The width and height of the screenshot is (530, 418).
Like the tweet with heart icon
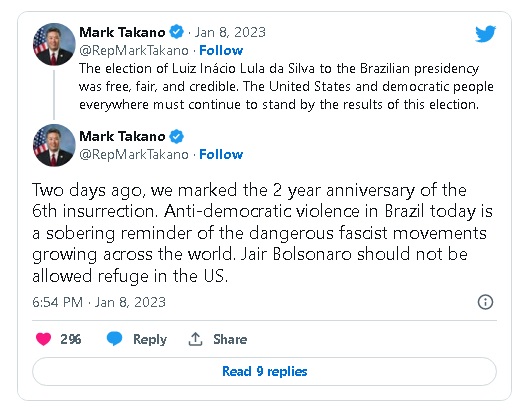pyautogui.click(x=43, y=339)
